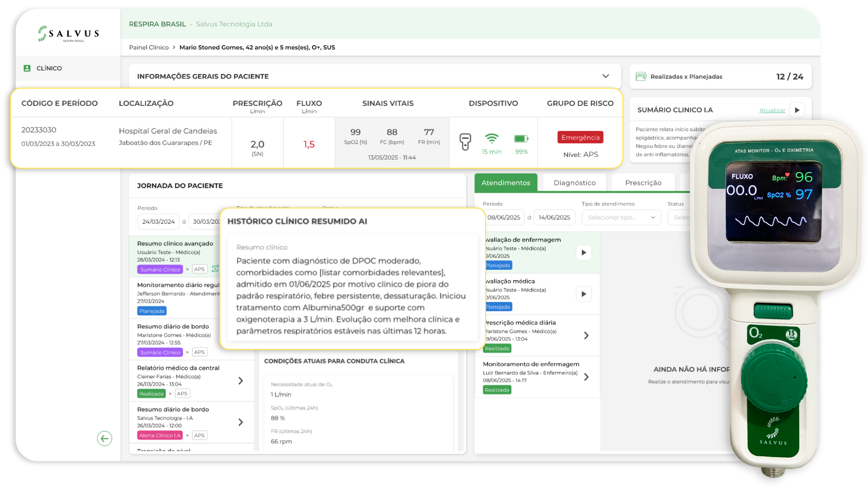868x488 pixels.
Task: Switch to the Atendimentos tab
Action: tap(506, 183)
